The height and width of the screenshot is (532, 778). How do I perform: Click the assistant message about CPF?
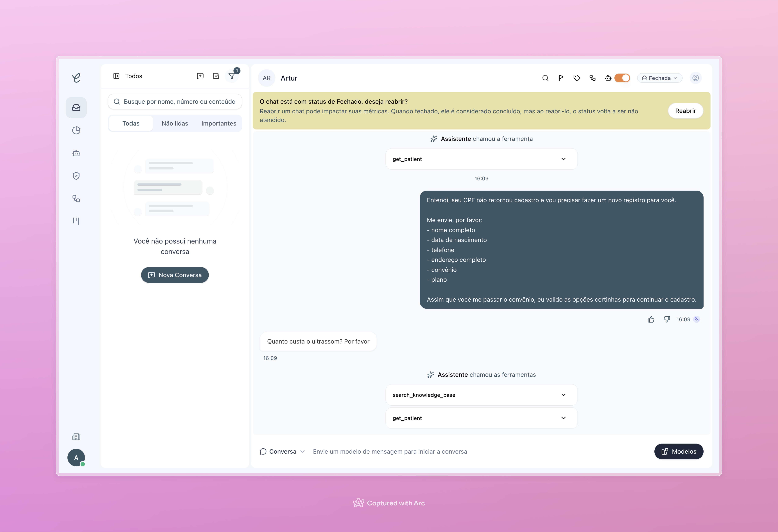point(561,250)
